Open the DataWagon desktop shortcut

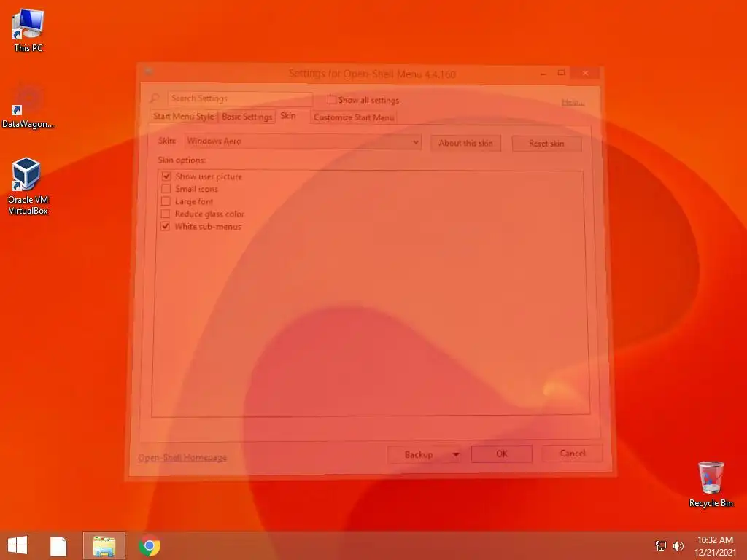(28, 106)
